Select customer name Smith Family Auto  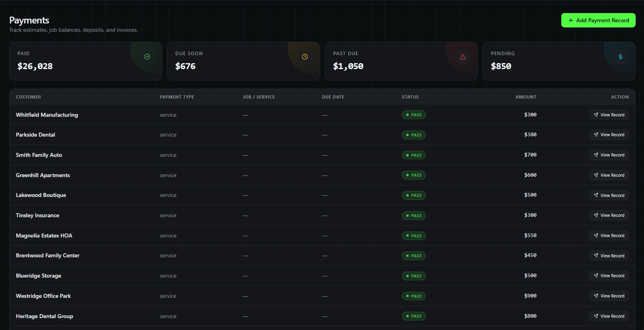(39, 155)
